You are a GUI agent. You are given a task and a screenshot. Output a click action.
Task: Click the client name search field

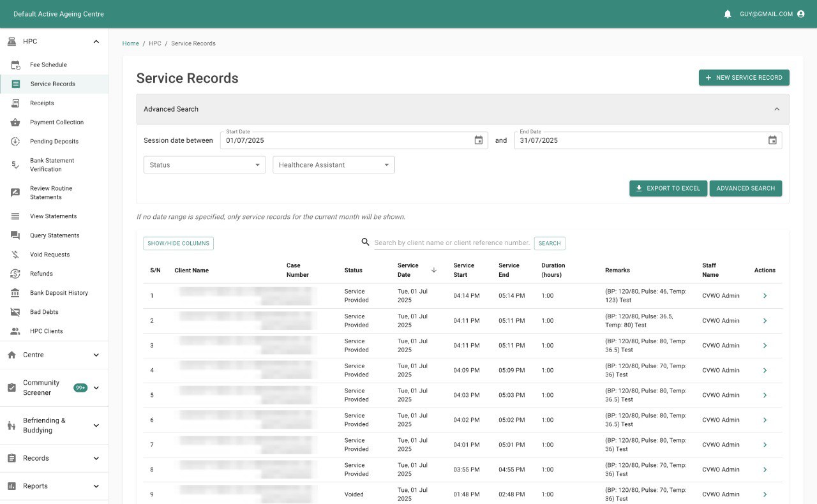(x=452, y=242)
